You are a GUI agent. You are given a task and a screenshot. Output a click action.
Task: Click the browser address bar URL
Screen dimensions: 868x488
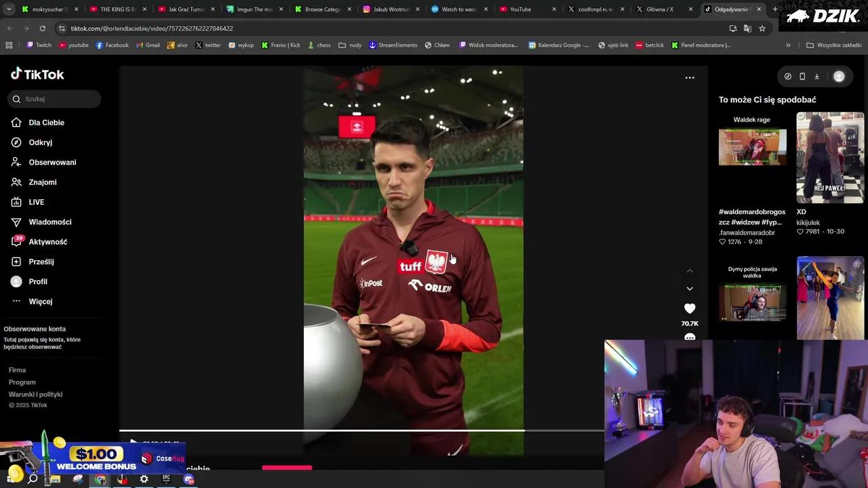point(152,28)
